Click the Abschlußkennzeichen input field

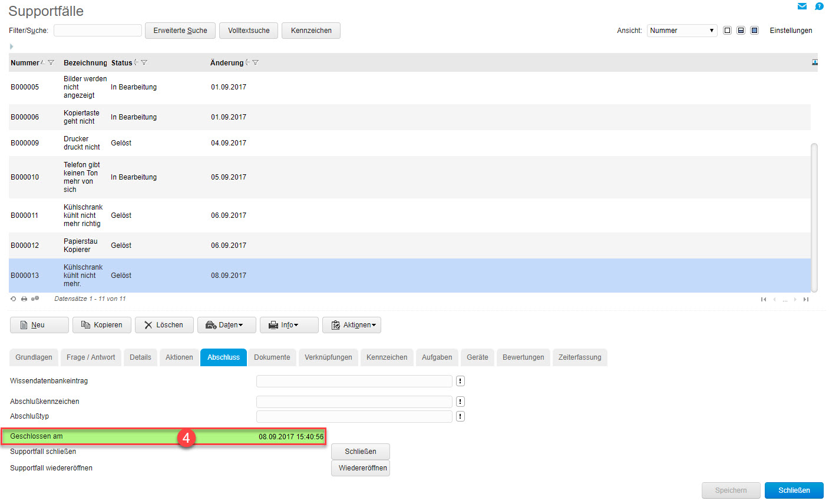354,402
